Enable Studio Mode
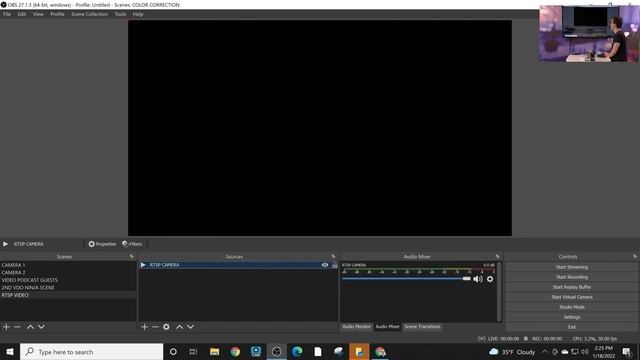 (572, 307)
